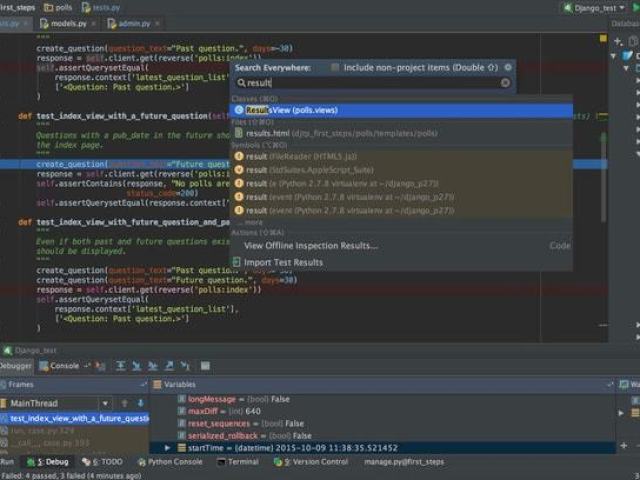Click the Evaluate Expression calculator icon
Viewport: 640px width, 480px height.
(205, 366)
